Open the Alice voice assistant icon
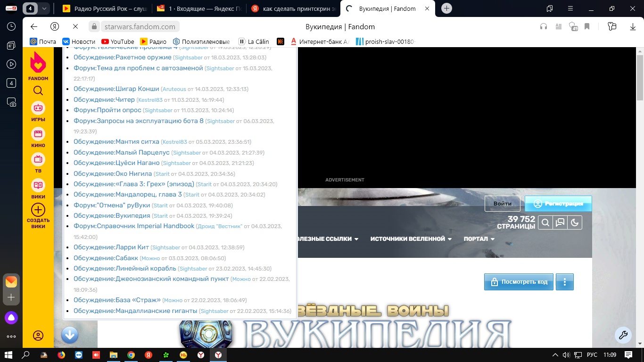 (x=11, y=318)
